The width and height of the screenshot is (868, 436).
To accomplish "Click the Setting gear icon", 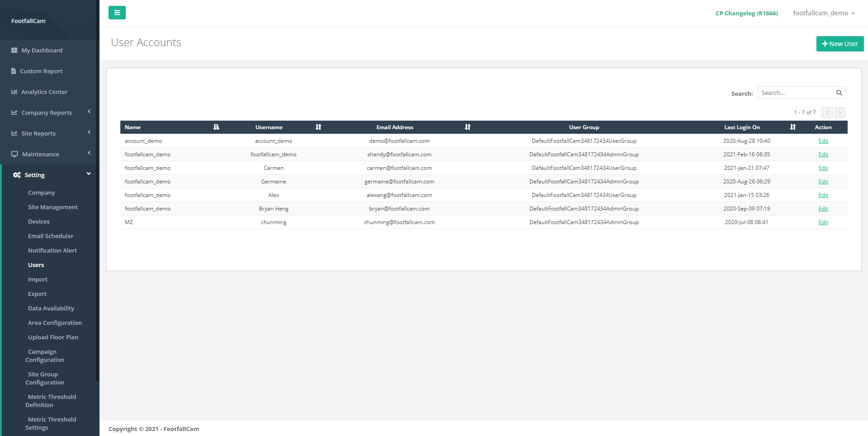I will [17, 175].
